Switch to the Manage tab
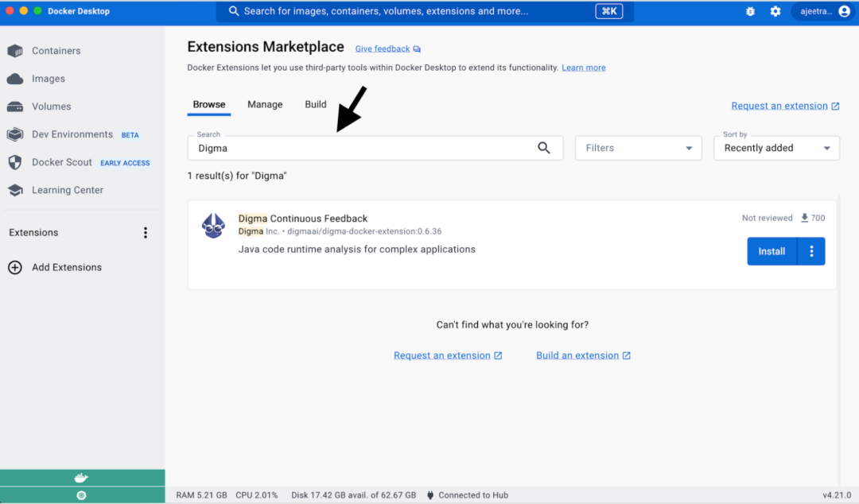 (x=265, y=104)
